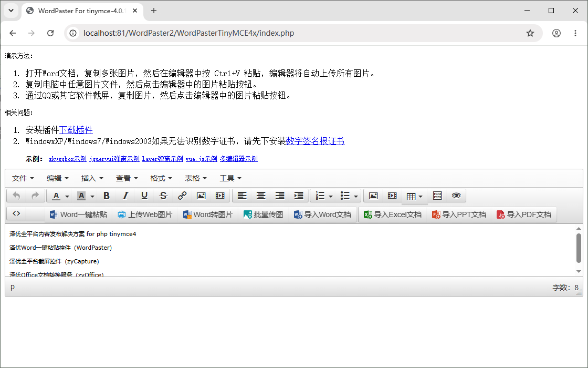Toggle preview with the eye icon

pos(456,196)
